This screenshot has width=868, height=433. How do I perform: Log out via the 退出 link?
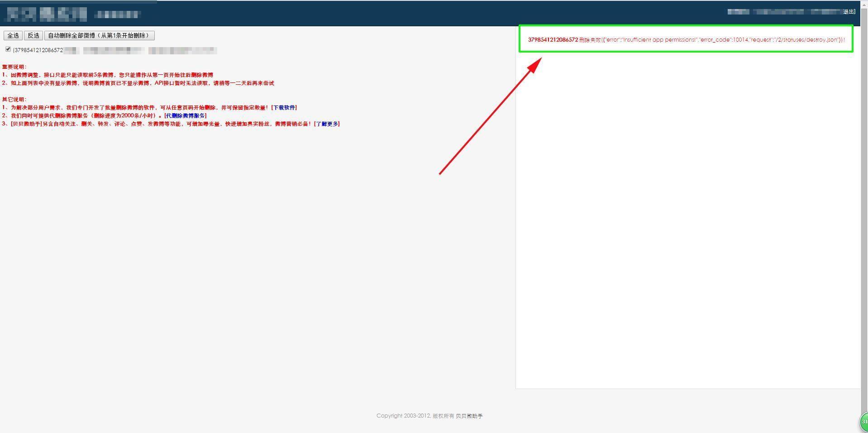[849, 12]
